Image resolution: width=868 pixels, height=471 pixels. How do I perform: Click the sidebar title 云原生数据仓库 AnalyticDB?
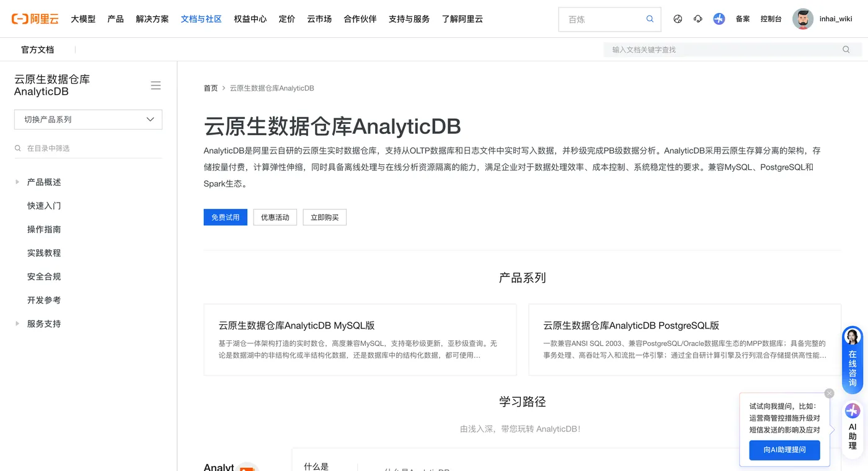(x=52, y=86)
